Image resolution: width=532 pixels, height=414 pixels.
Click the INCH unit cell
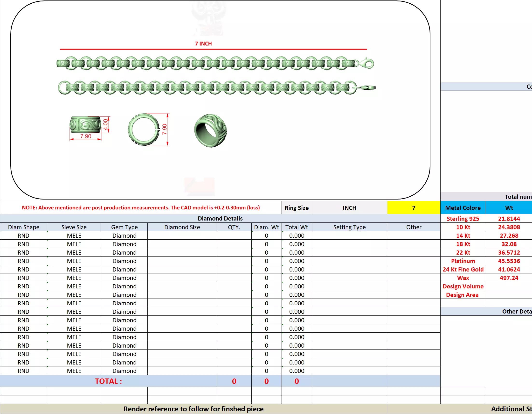point(349,208)
